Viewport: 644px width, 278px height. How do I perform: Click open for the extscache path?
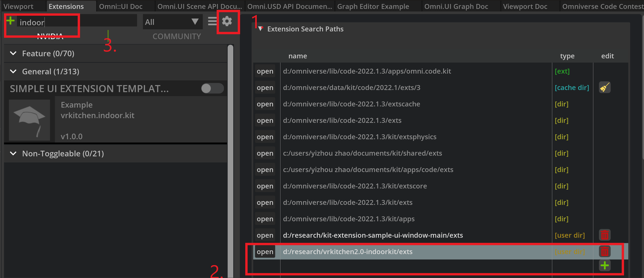[x=265, y=104]
